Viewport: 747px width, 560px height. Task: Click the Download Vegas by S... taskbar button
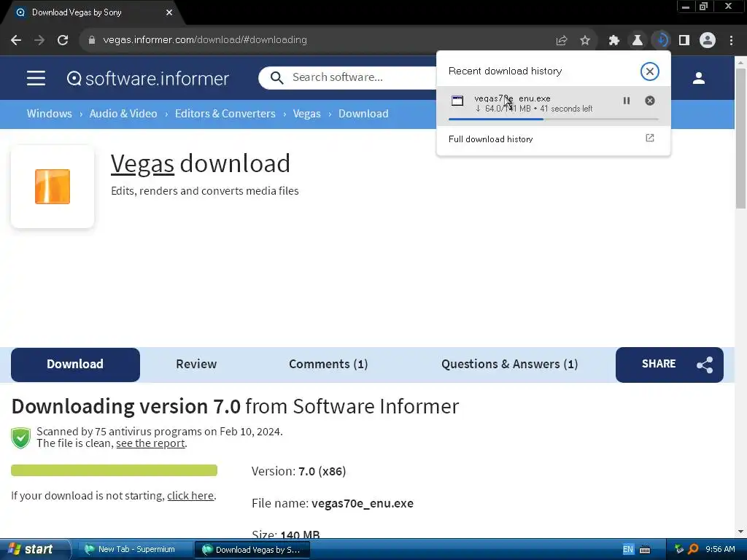(252, 550)
